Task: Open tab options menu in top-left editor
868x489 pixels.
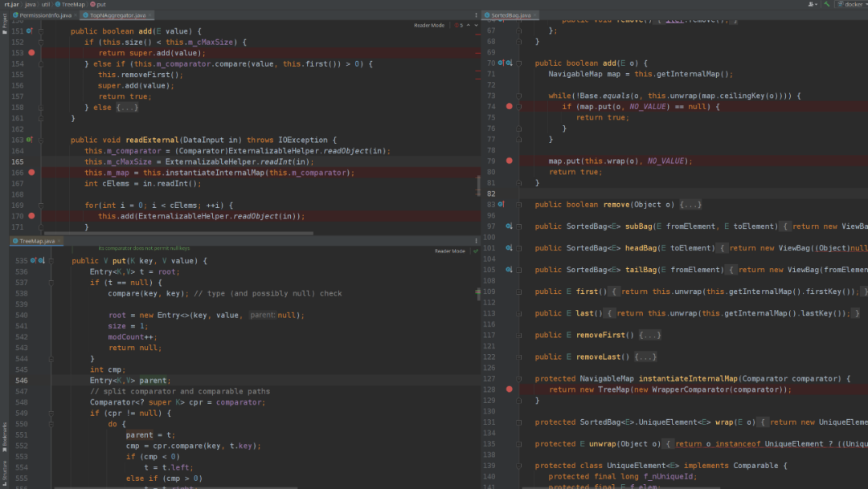Action: [476, 15]
